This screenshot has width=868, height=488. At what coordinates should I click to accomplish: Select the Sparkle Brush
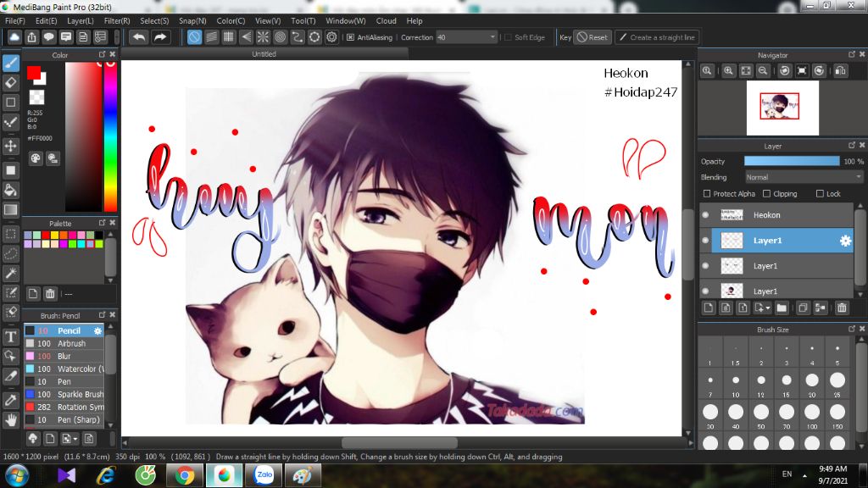[x=64, y=395]
